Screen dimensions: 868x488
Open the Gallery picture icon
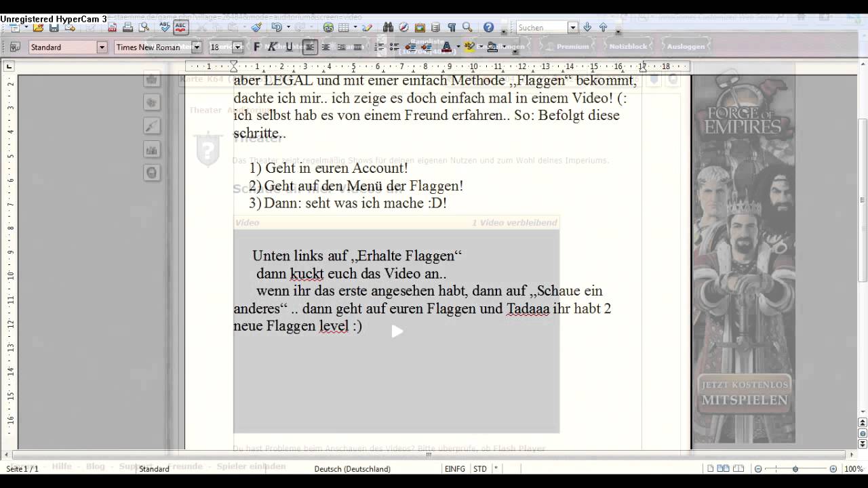click(420, 28)
